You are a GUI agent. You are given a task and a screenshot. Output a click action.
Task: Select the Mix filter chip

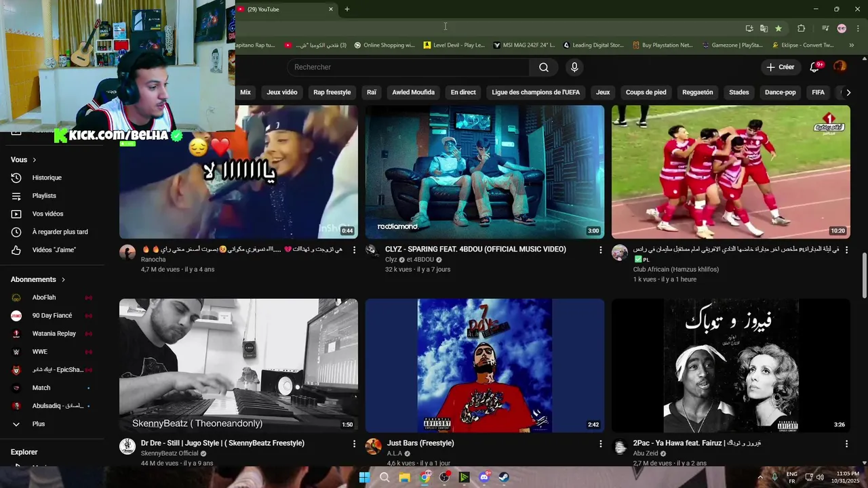click(x=245, y=92)
